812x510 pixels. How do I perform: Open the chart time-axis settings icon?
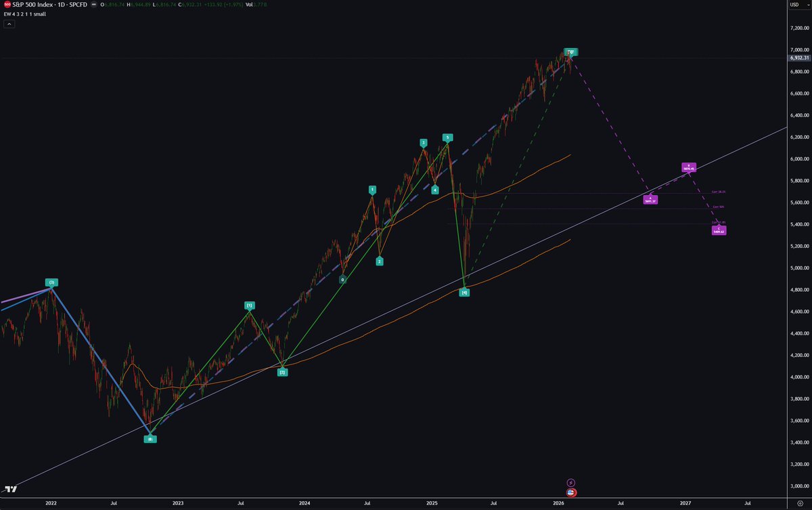coord(800,504)
